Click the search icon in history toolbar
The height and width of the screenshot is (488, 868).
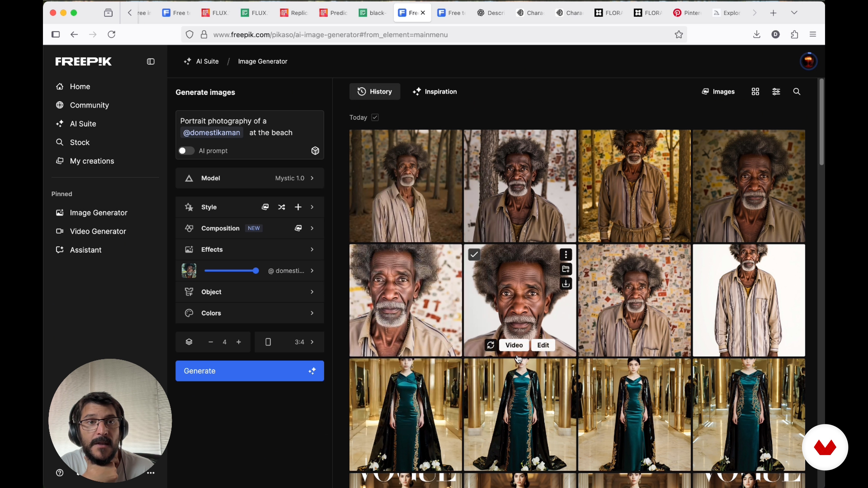pos(797,91)
